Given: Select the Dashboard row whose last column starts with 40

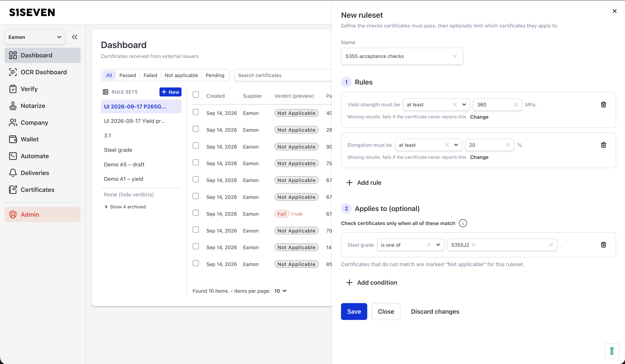Looking at the screenshot, I should coord(196,112).
